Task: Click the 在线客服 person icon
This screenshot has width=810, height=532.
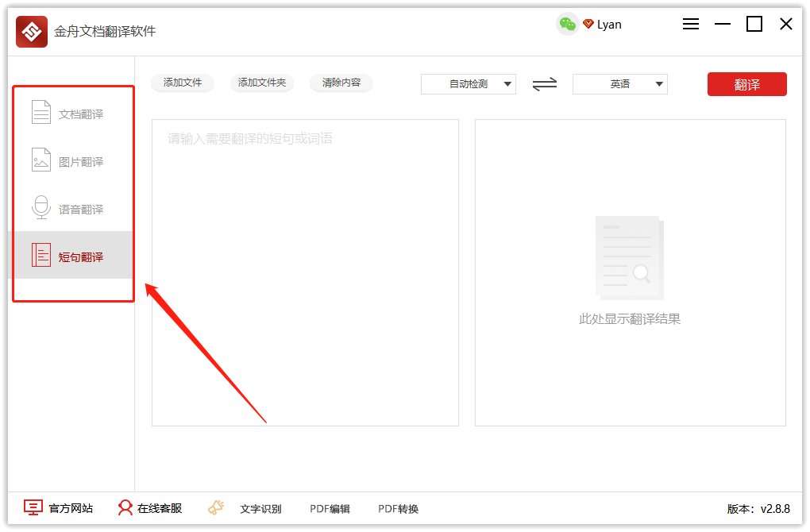Action: 125,507
